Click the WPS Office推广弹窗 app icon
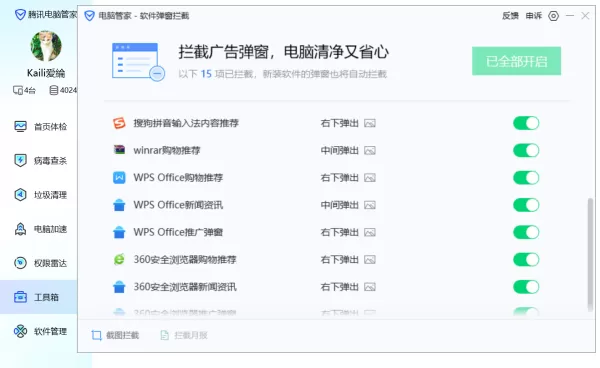This screenshot has height=368, width=600. (119, 232)
